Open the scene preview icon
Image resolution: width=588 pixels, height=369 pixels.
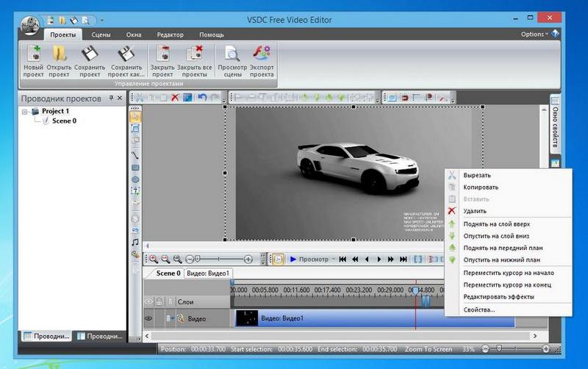tap(232, 54)
